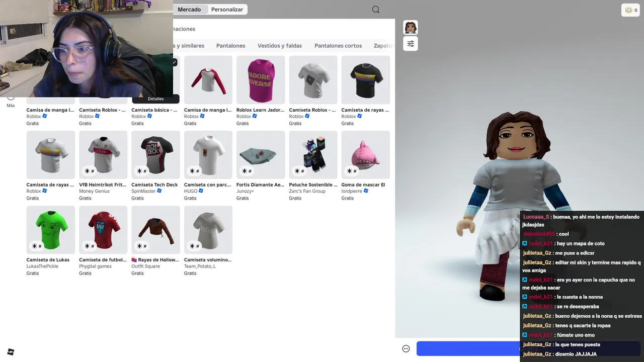
Task: Click Gratis price under Roblox Learn Jador
Action: point(243,123)
